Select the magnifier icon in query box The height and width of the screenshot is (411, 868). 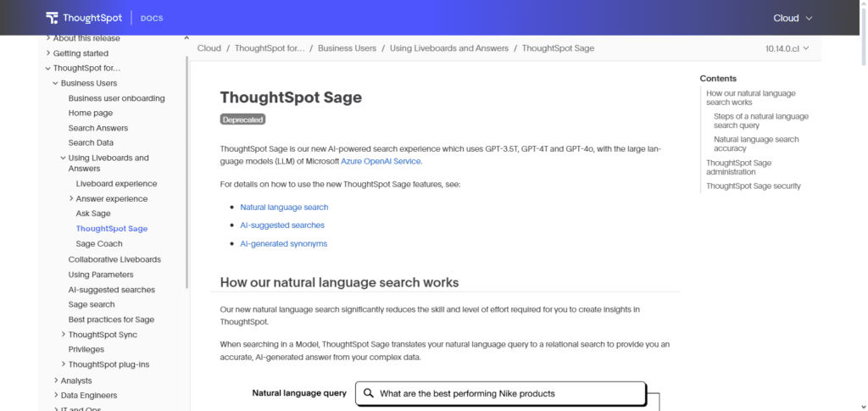coord(368,393)
